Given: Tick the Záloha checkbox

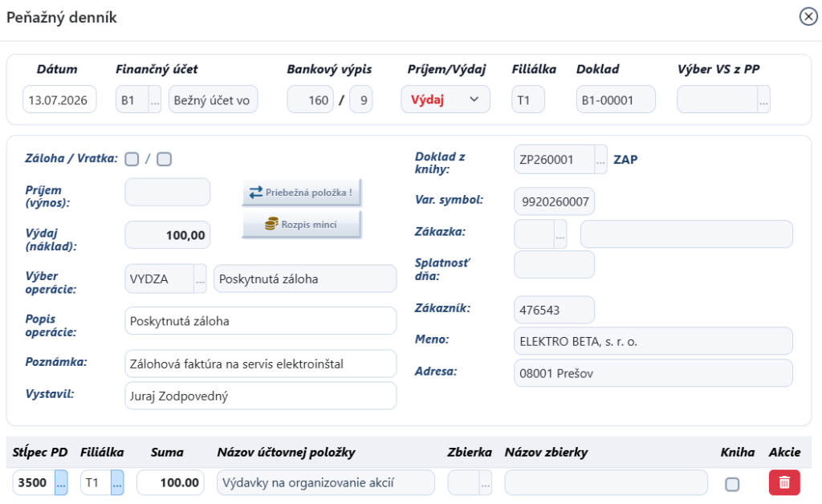Looking at the screenshot, I should pos(132,159).
